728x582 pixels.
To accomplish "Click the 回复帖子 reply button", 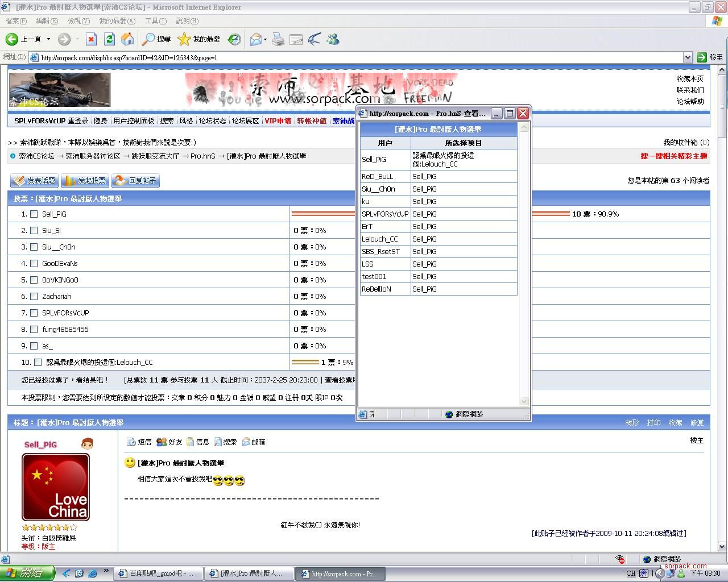I will 135,181.
